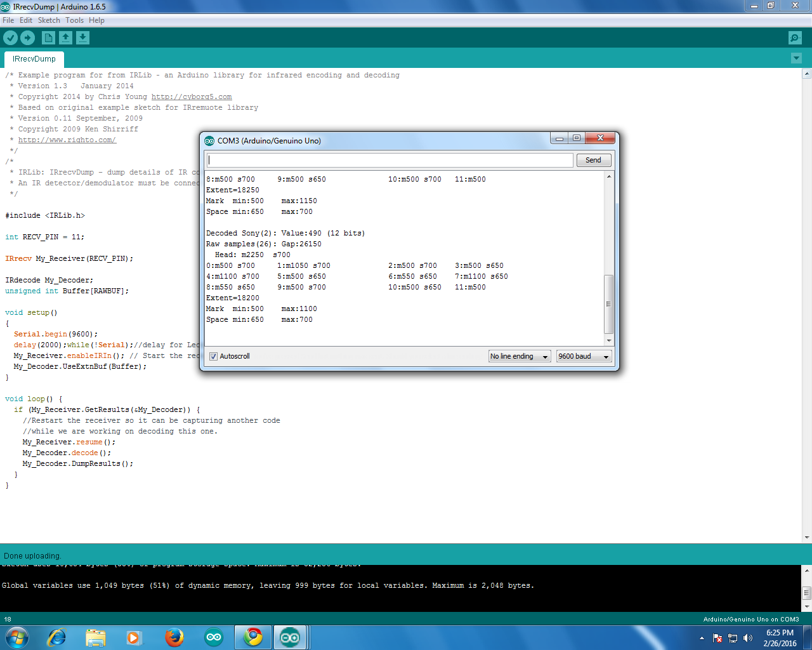Toggle the Autoscroll checkbox
Viewport: 812px width, 650px height.
coord(213,356)
